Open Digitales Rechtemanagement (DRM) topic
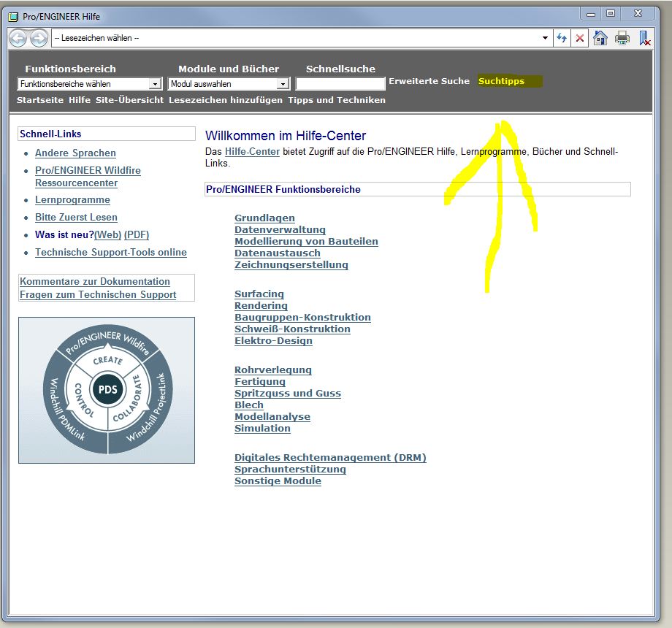The height and width of the screenshot is (628, 672). (330, 458)
